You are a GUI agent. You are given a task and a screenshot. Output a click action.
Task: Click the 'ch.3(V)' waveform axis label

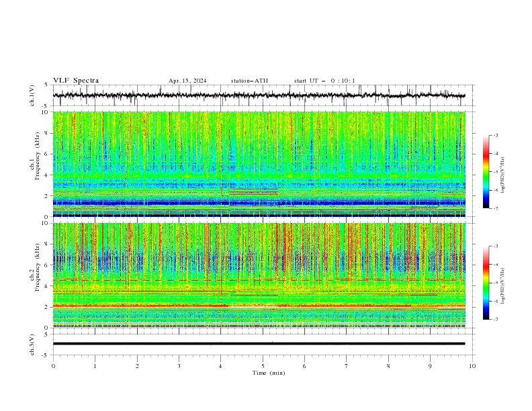[x=32, y=345]
